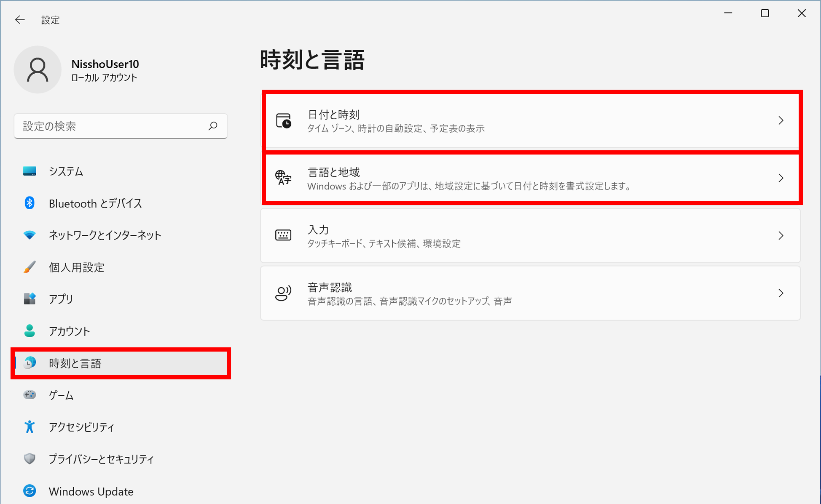Select 個人用設定 in the sidebar
Image resolution: width=821 pixels, height=504 pixels.
click(76, 267)
